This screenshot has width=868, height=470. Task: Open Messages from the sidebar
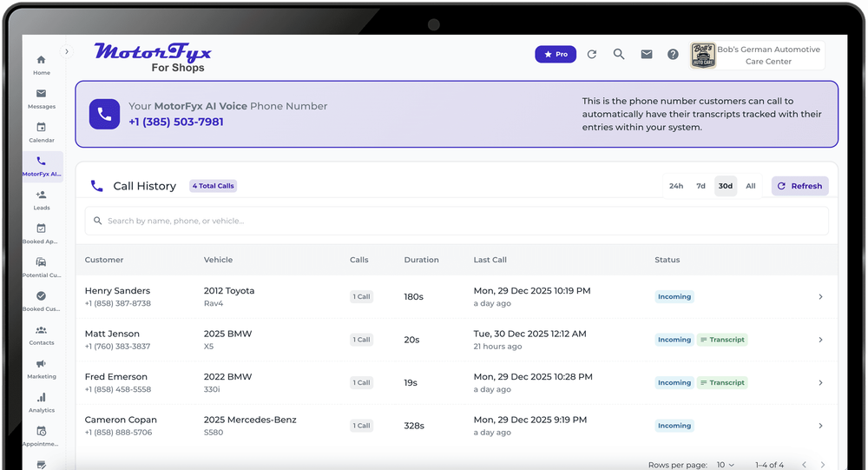[x=41, y=95]
